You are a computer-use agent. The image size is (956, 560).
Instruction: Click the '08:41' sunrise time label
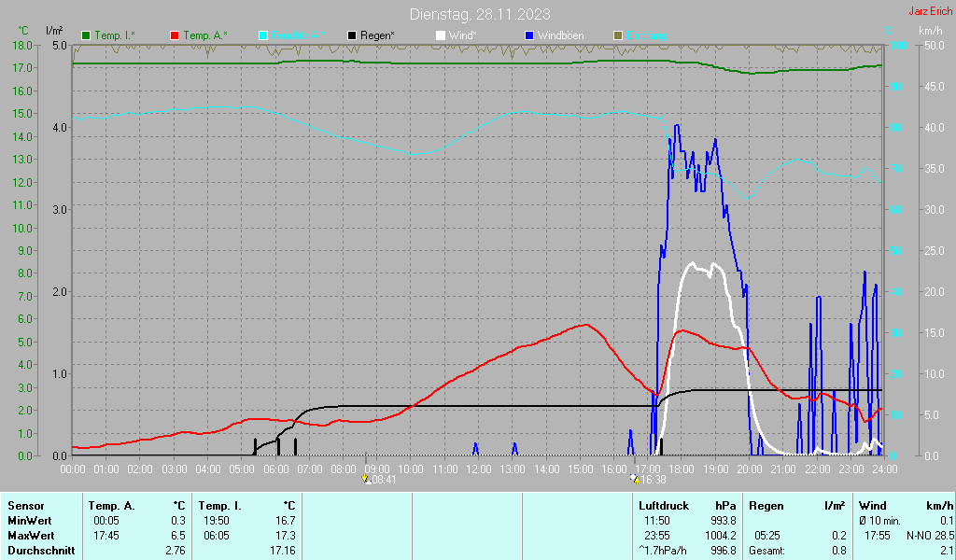(x=384, y=480)
